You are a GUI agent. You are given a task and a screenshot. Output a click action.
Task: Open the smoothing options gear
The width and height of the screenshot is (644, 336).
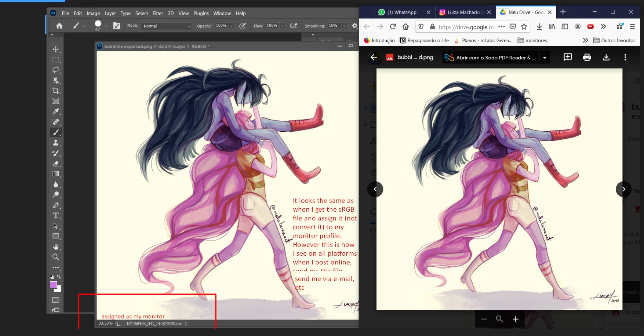click(354, 26)
